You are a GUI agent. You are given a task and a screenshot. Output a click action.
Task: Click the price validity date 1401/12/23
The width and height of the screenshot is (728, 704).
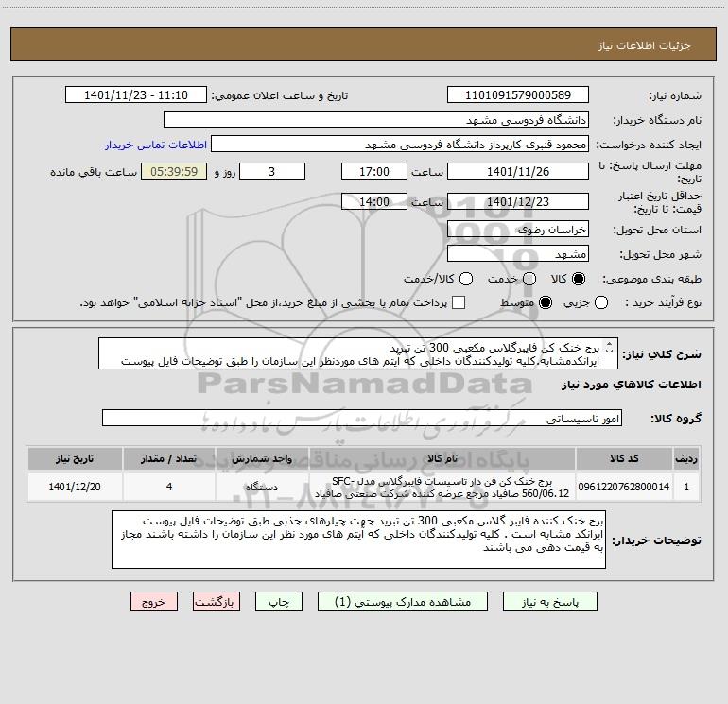(518, 201)
